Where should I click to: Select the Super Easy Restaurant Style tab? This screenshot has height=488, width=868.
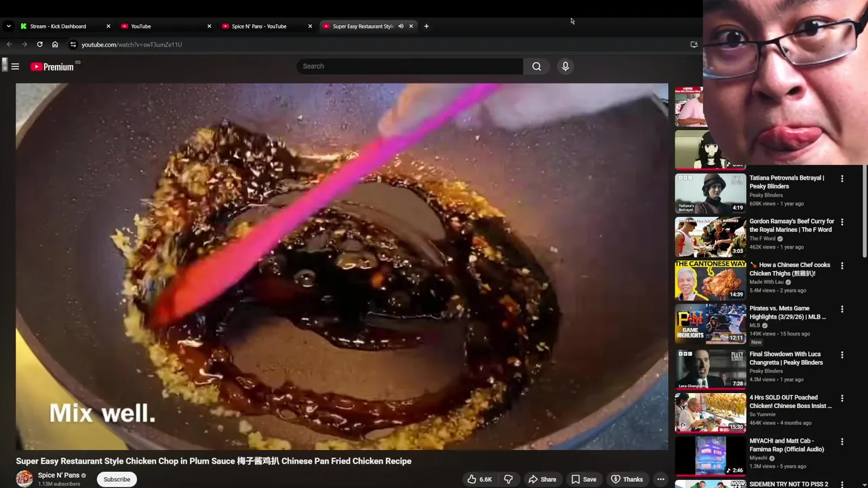[363, 26]
